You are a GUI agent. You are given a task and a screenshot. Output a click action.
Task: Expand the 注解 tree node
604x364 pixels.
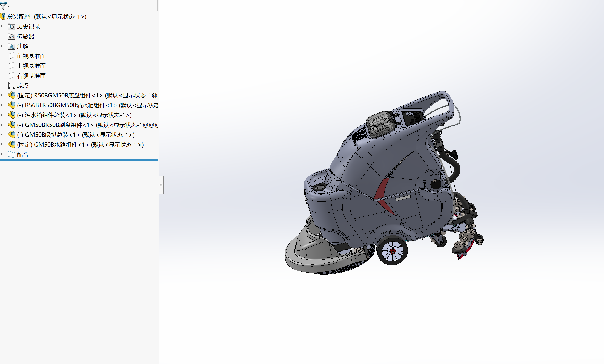2,46
